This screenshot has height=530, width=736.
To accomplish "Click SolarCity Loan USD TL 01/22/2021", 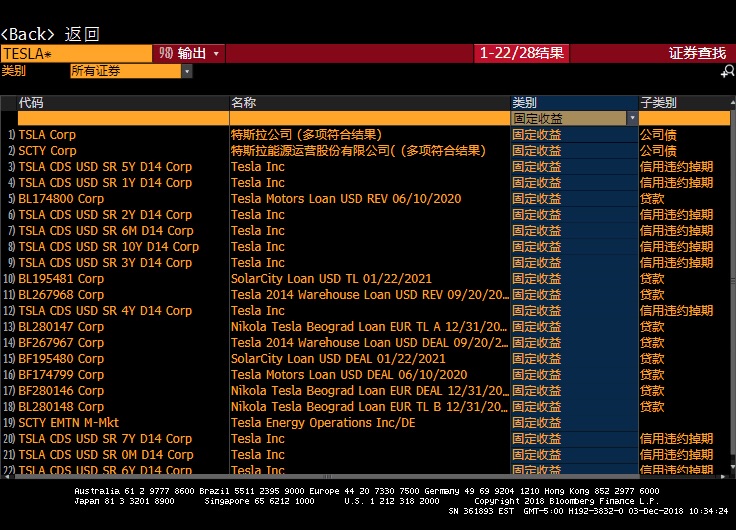I will tap(331, 278).
